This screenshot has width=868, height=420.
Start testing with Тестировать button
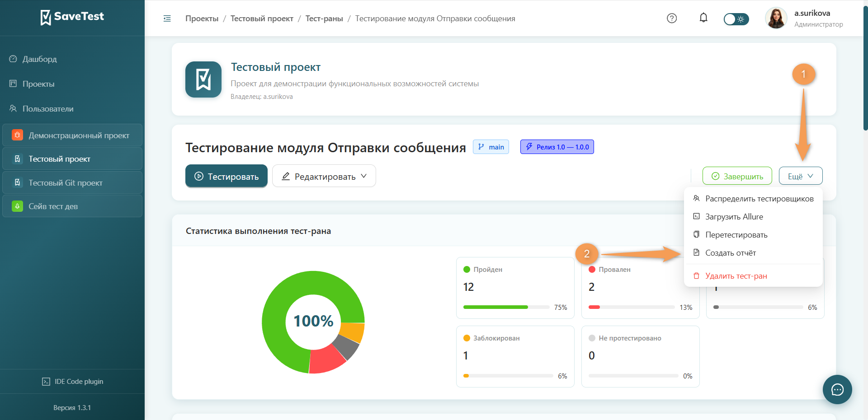(226, 176)
